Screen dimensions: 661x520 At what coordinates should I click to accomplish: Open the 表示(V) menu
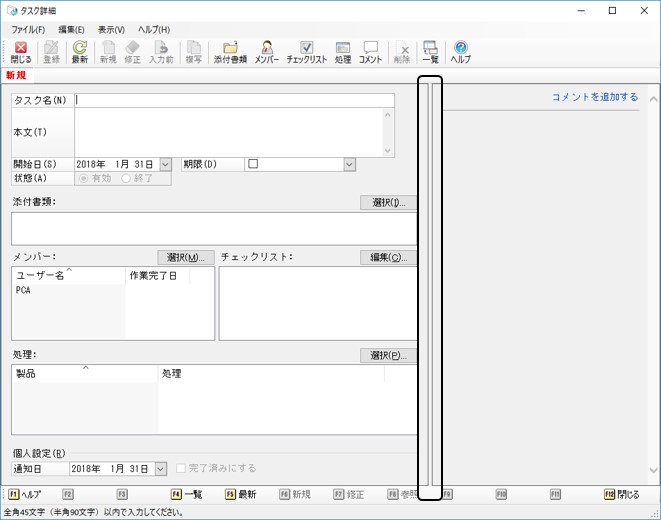(111, 30)
